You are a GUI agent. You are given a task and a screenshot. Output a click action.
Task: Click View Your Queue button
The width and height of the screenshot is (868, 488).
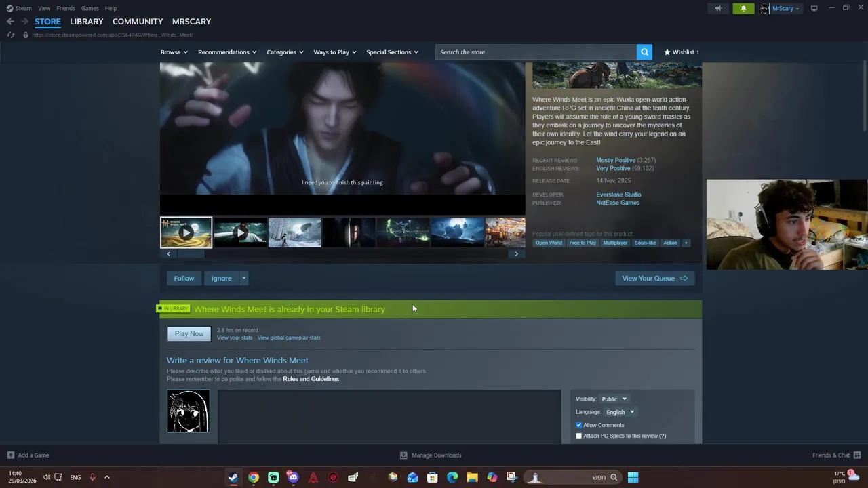pyautogui.click(x=654, y=278)
